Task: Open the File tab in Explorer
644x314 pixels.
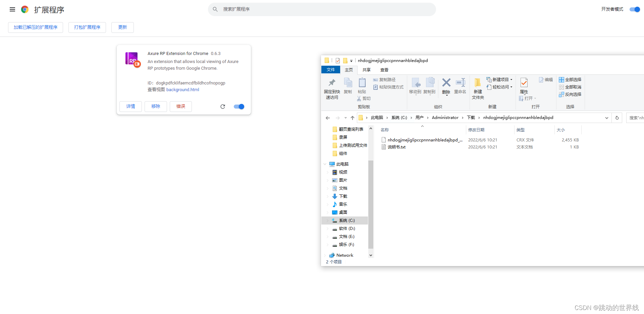Action: tap(331, 70)
